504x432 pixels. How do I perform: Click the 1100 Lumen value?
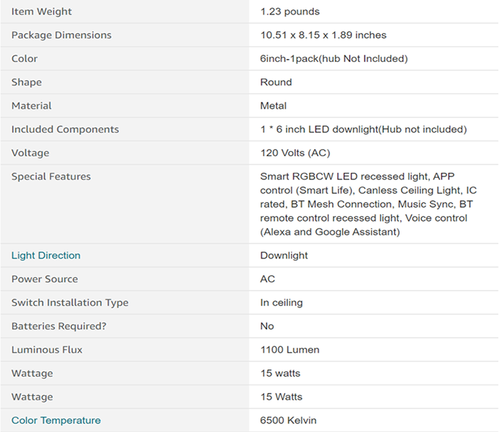290,350
